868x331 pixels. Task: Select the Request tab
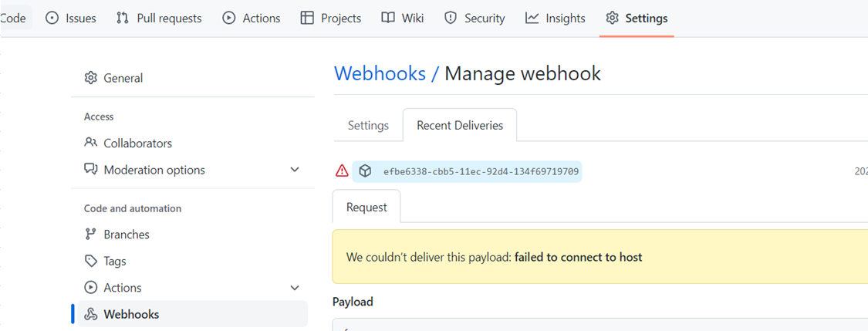coord(366,208)
